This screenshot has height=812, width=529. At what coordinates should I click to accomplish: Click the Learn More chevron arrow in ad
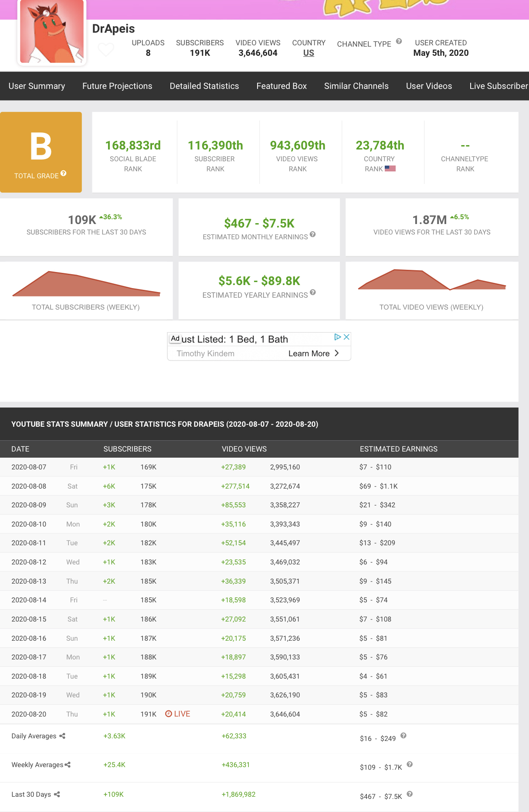point(336,353)
